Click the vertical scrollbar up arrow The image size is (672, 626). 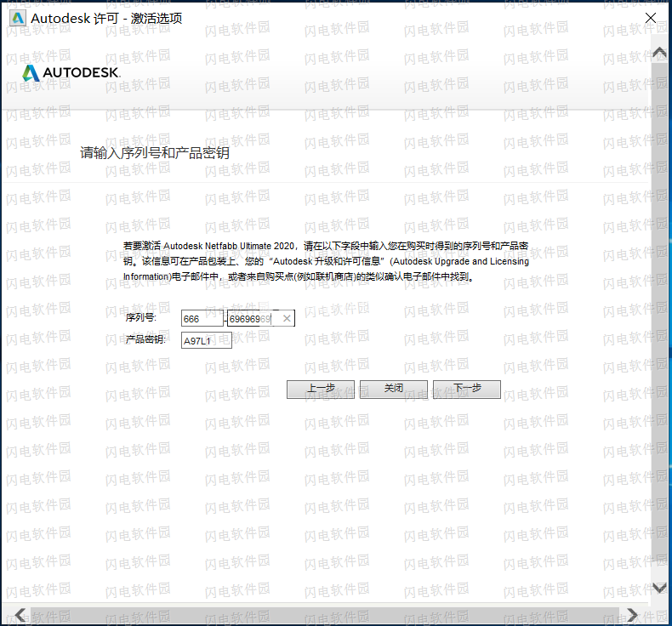[x=659, y=53]
